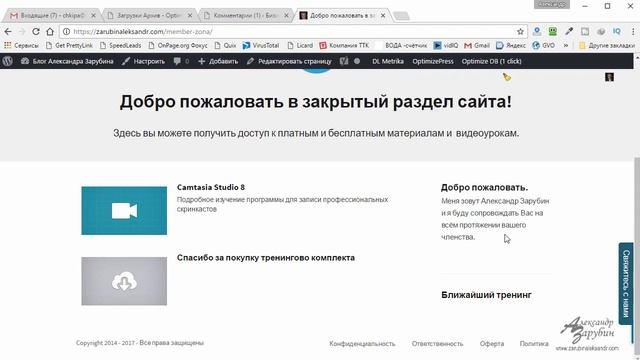Open the Сервисы apps shortcut
This screenshot has height=360, width=640.
pyautogui.click(x=21, y=45)
